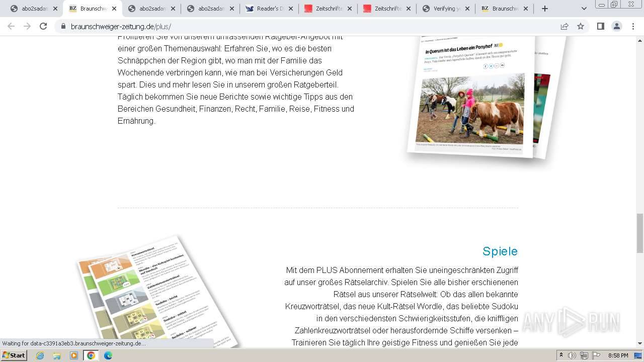Open the volume control in the tray
The height and width of the screenshot is (362, 644).
[572, 355]
